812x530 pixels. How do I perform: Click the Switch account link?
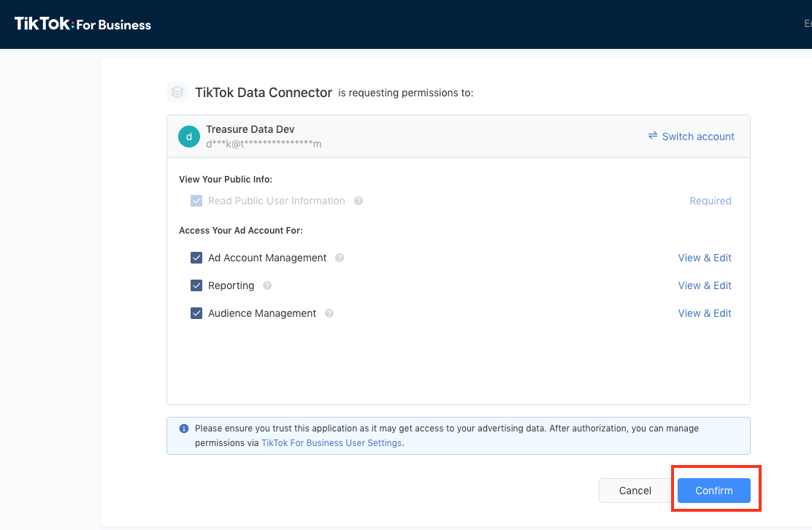point(691,137)
